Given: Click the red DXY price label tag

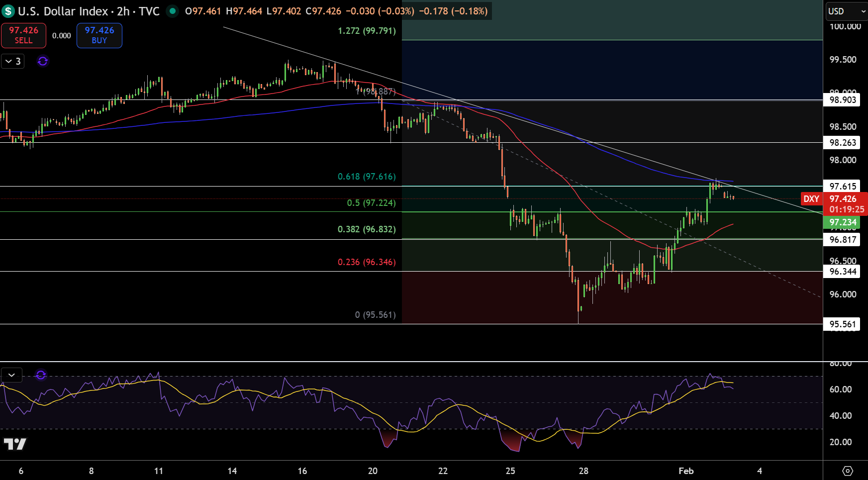Looking at the screenshot, I should (811, 199).
